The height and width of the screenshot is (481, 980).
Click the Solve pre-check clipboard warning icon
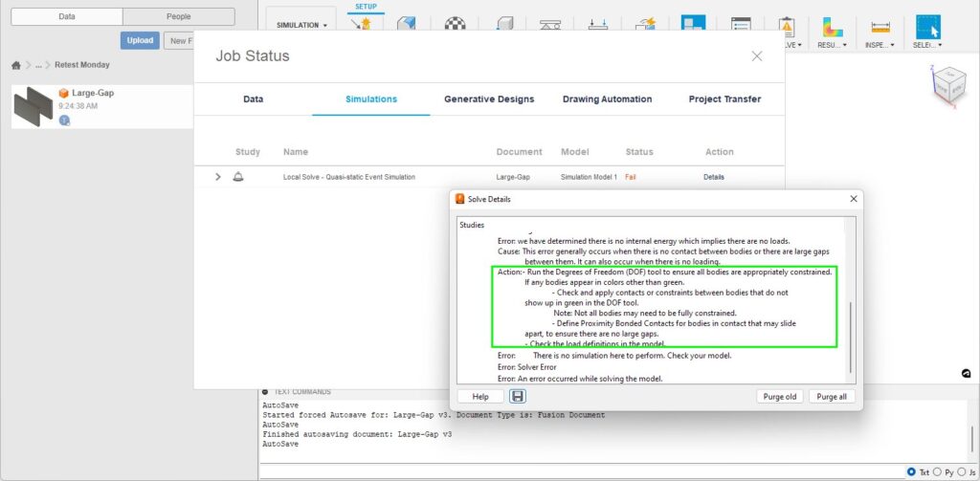point(787,26)
